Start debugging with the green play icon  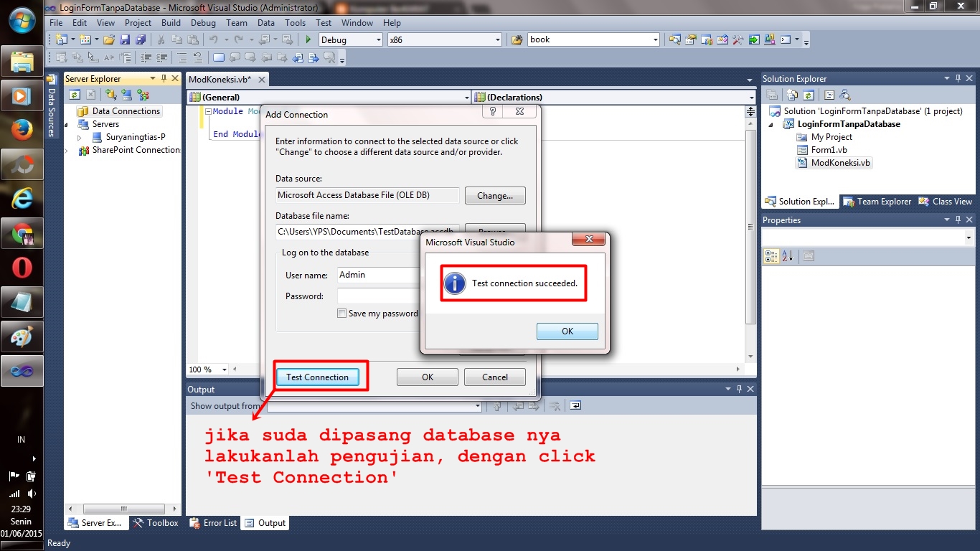tap(308, 40)
